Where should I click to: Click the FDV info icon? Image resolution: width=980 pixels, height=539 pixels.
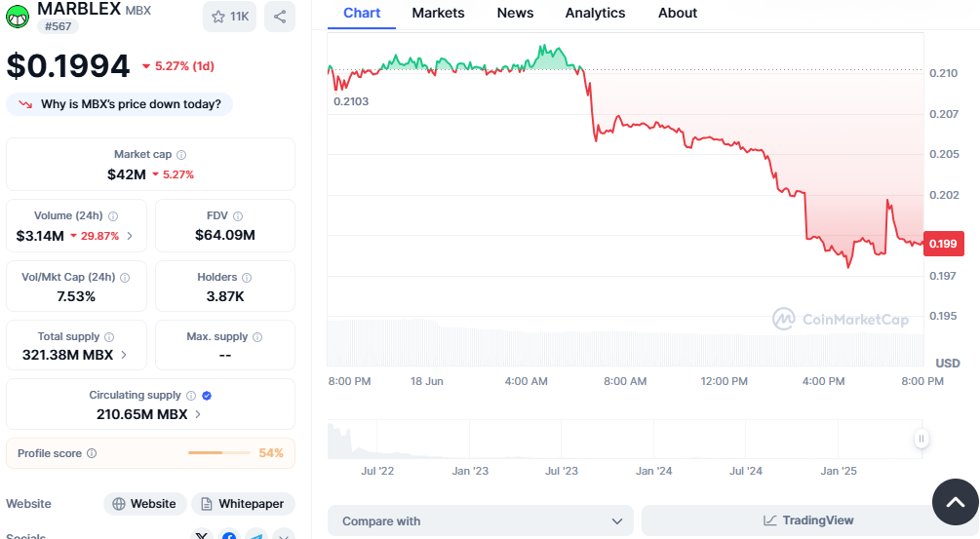[238, 216]
